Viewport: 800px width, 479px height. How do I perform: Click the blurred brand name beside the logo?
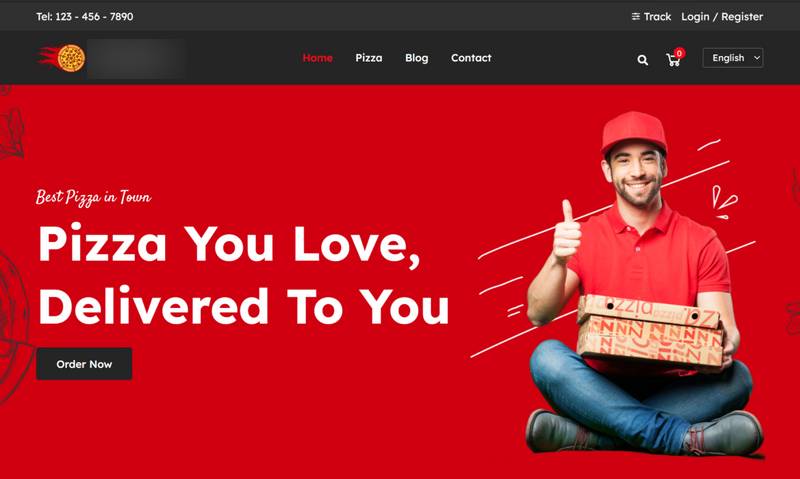[x=136, y=58]
